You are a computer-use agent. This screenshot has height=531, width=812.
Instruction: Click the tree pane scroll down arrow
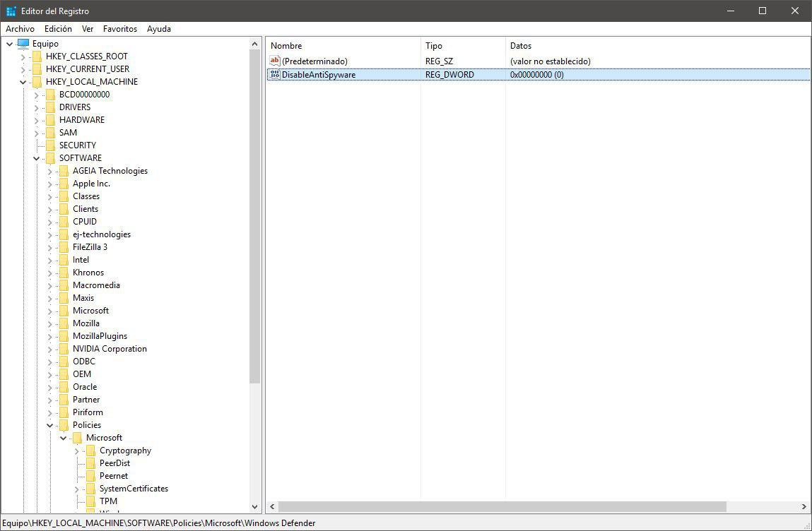point(255,507)
